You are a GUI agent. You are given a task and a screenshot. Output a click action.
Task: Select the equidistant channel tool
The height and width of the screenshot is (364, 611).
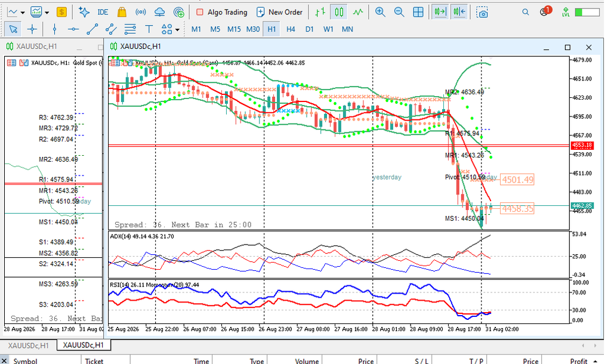pos(111,29)
